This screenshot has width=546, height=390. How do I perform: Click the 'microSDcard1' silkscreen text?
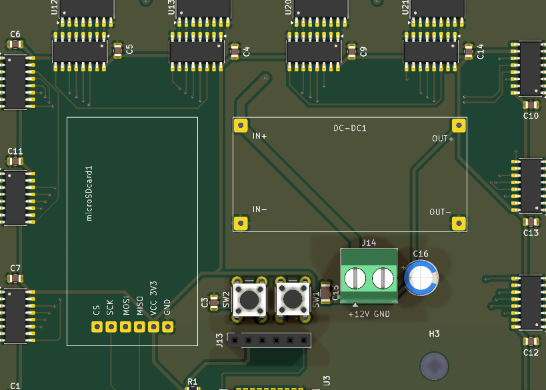(x=89, y=194)
